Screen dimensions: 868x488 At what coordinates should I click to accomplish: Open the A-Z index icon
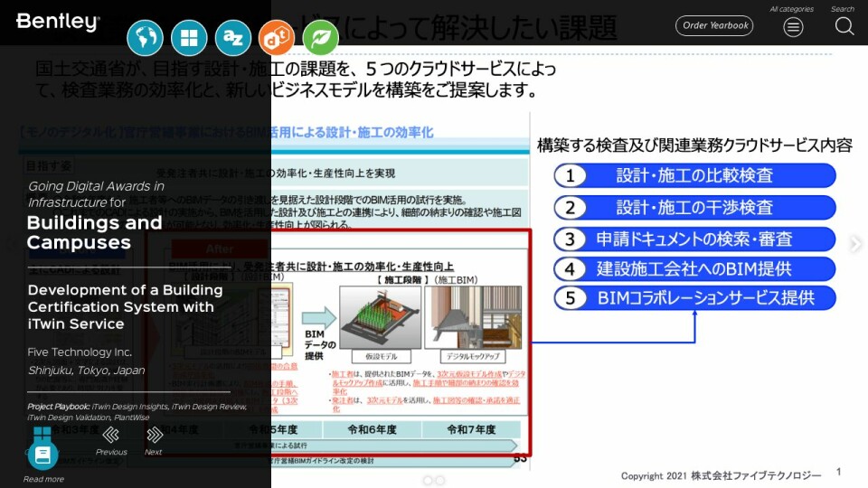(233, 38)
